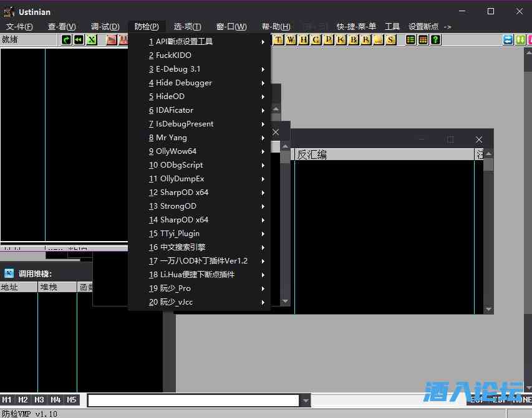Open the 选-项(T) menu
Screen dimensions: 532x418
tap(187, 26)
